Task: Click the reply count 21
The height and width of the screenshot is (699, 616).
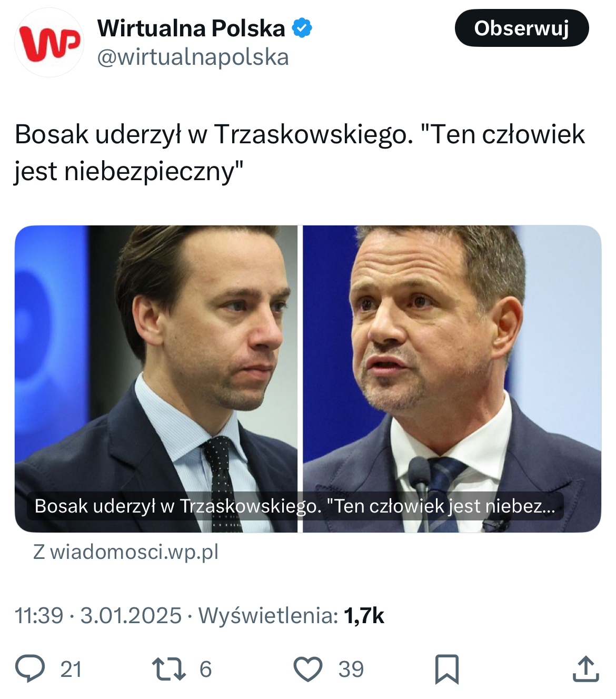Action: click(x=71, y=670)
